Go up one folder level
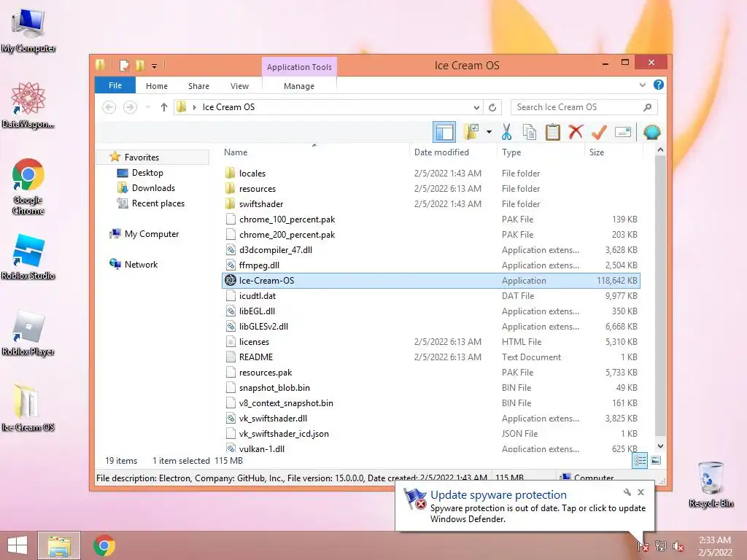 pos(164,107)
